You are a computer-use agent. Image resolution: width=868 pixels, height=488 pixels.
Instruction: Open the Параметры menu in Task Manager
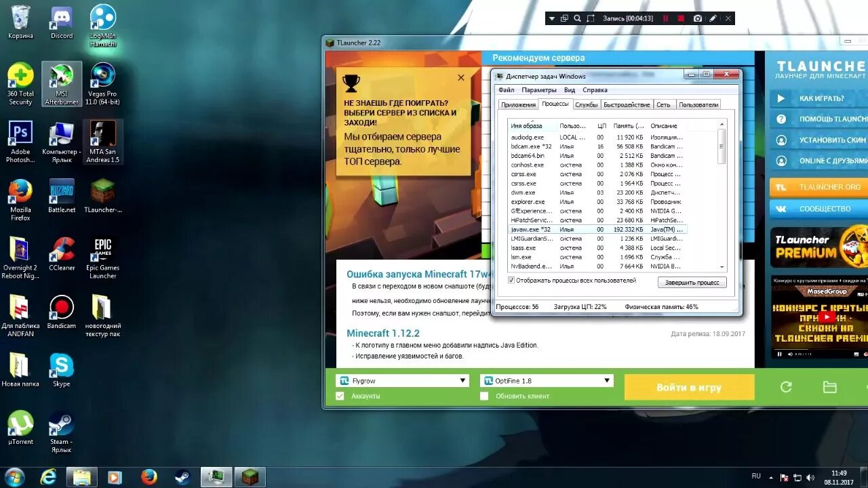[x=539, y=89]
